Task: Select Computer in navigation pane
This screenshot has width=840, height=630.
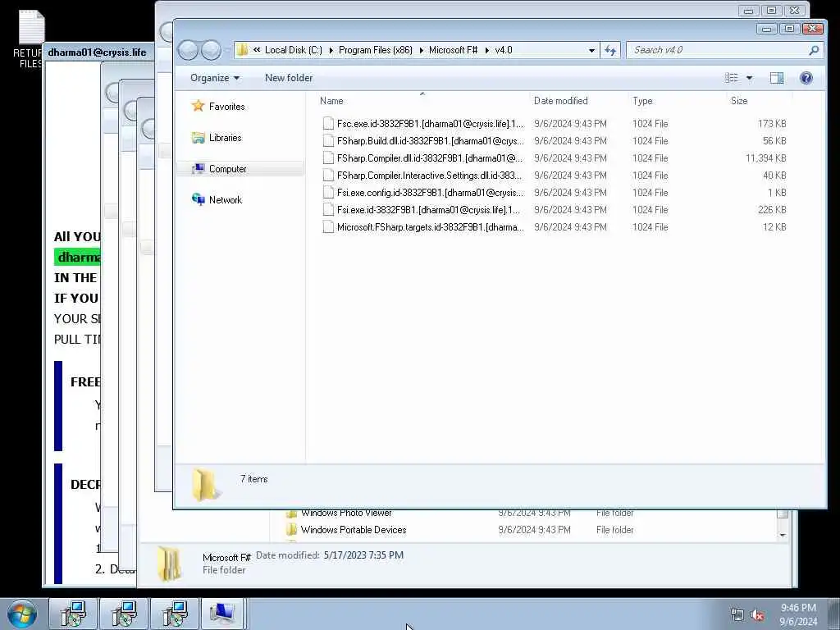Action: tap(228, 169)
